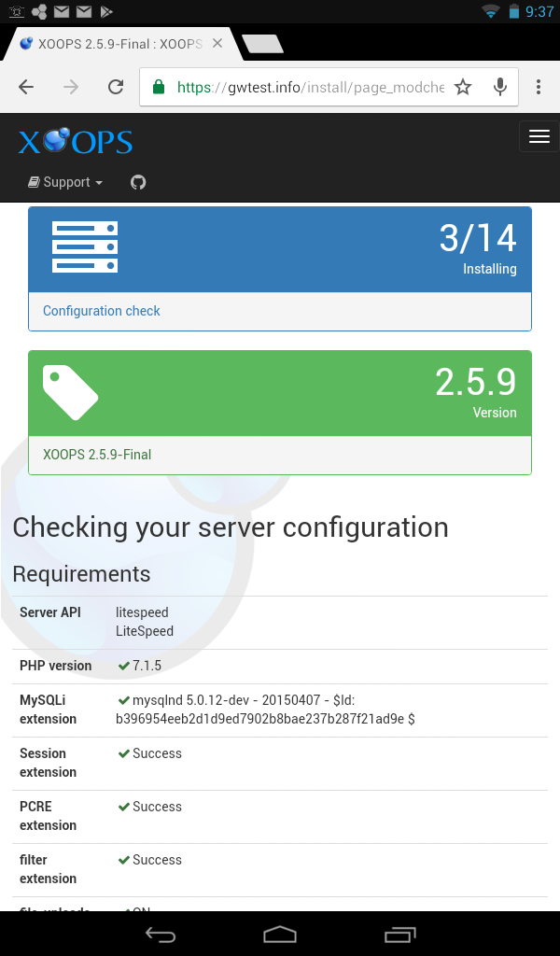This screenshot has height=956, width=560.
Task: Click the Session extension green checkmark
Action: coord(124,753)
